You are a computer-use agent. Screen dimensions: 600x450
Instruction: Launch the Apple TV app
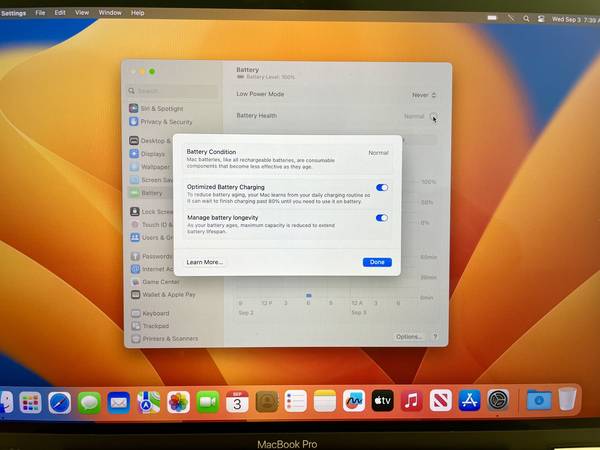(382, 401)
